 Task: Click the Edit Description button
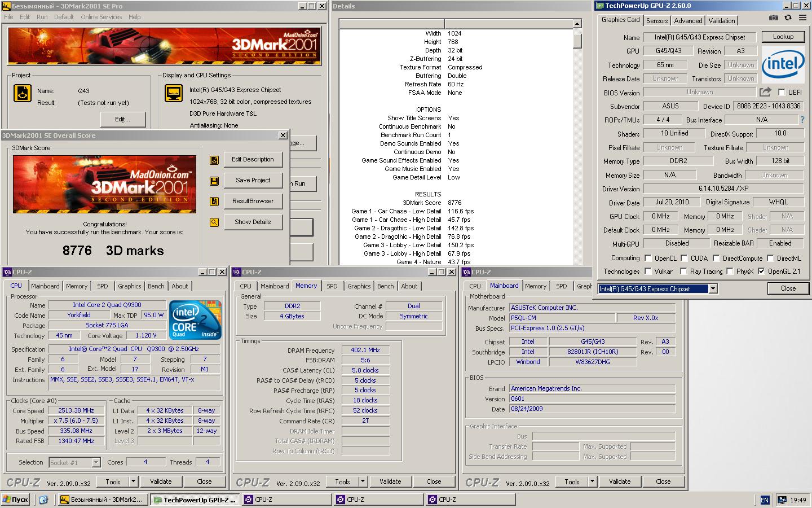click(253, 160)
